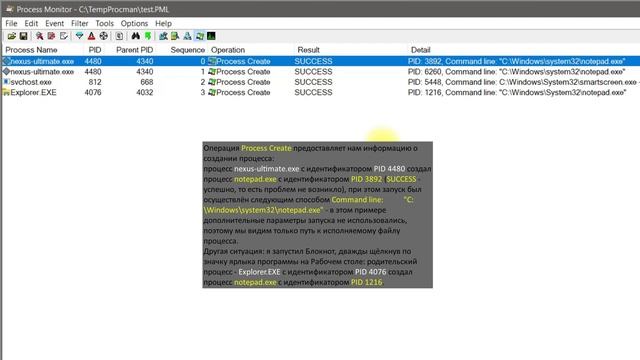Image resolution: width=640 pixels, height=360 pixels.
Task: Open the Filter funnel icon
Action: (80, 36)
